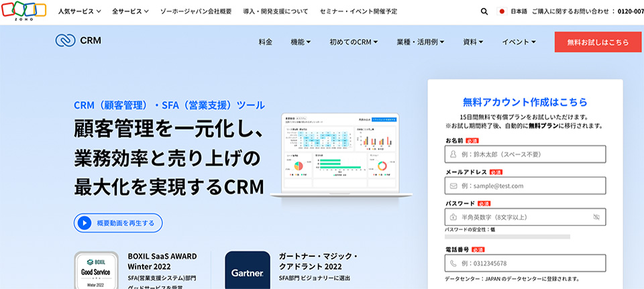644x289 pixels.
Task: Click the BOXIL Good Service badge
Action: pos(96,270)
